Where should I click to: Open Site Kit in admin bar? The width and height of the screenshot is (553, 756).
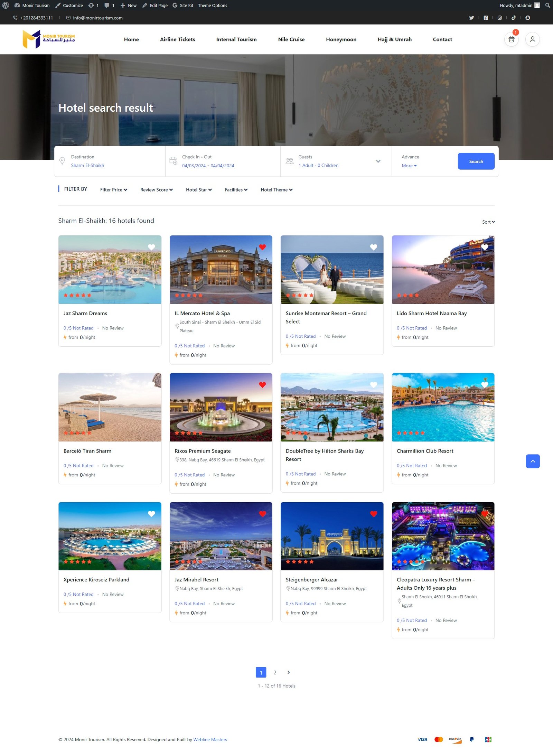183,5
